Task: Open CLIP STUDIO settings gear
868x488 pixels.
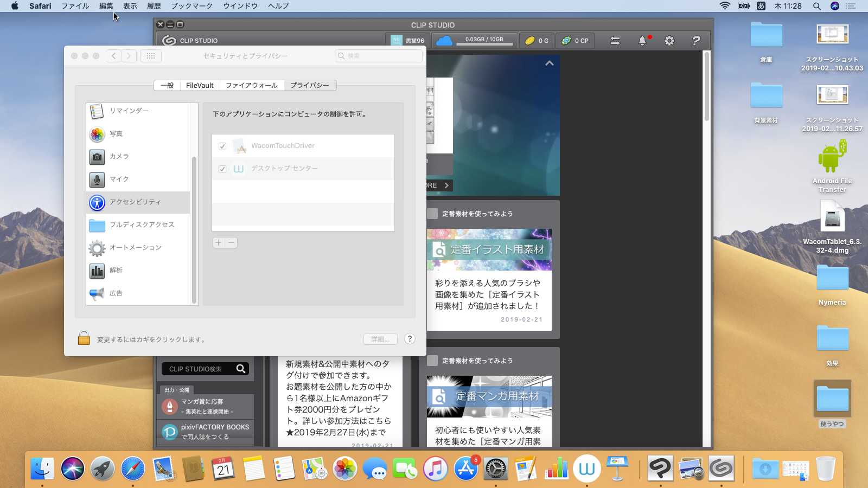Action: tap(669, 41)
